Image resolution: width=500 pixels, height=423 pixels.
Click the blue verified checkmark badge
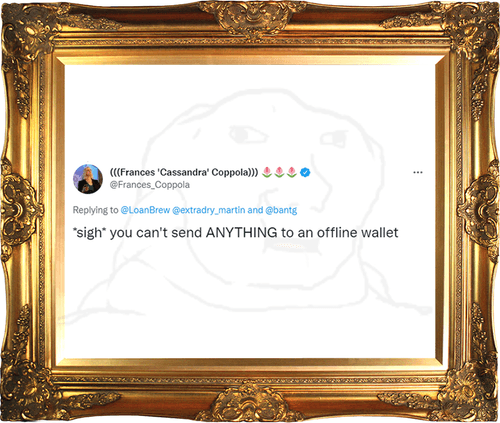[305, 172]
